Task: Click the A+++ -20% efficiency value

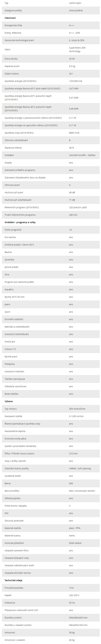Action: pos(75,33)
